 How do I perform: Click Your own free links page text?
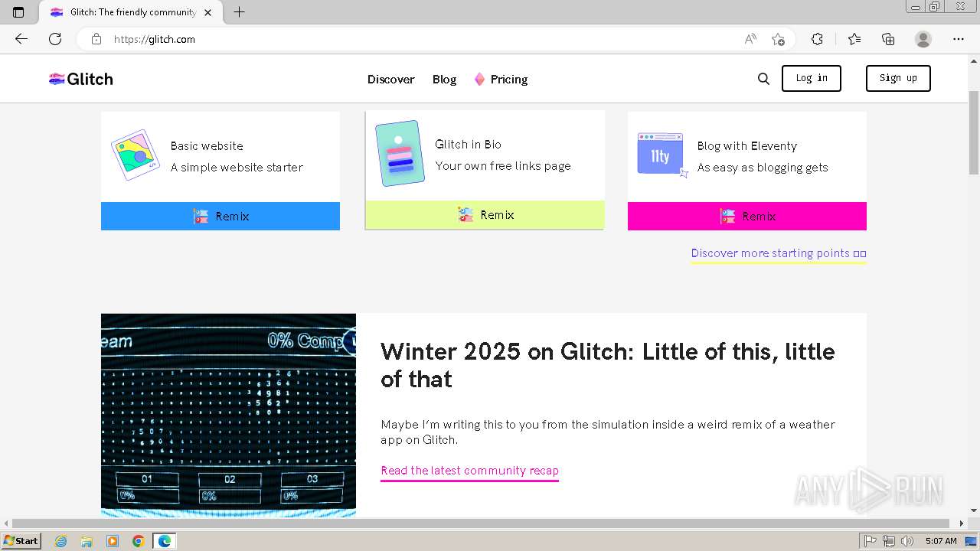point(503,166)
